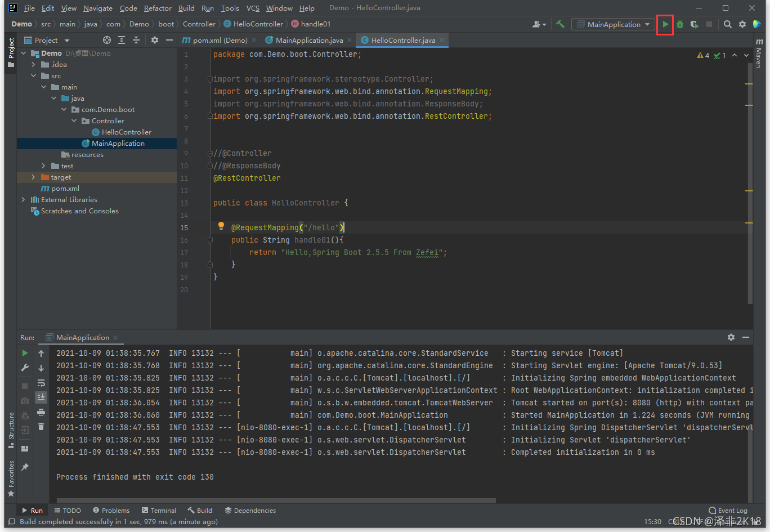Open the Terminal tool window

[x=159, y=511]
